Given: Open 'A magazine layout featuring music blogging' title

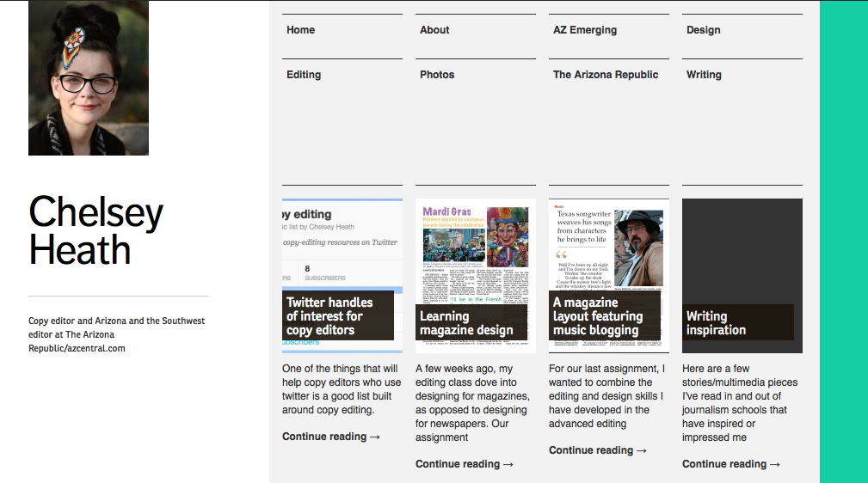Looking at the screenshot, I should point(598,316).
